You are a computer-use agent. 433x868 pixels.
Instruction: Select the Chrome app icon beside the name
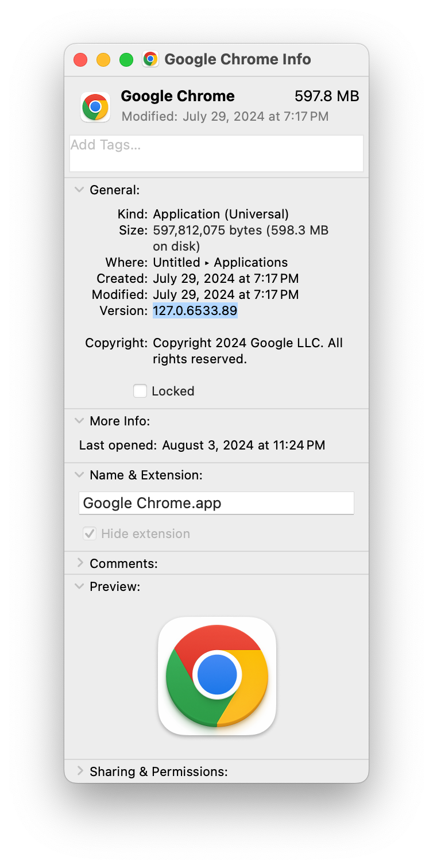tap(95, 107)
